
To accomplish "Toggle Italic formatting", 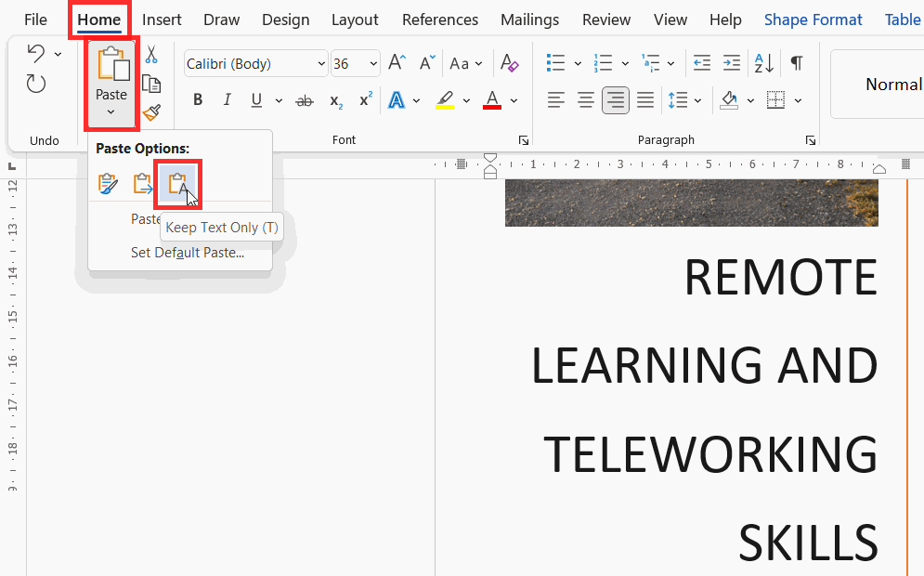I will click(228, 100).
